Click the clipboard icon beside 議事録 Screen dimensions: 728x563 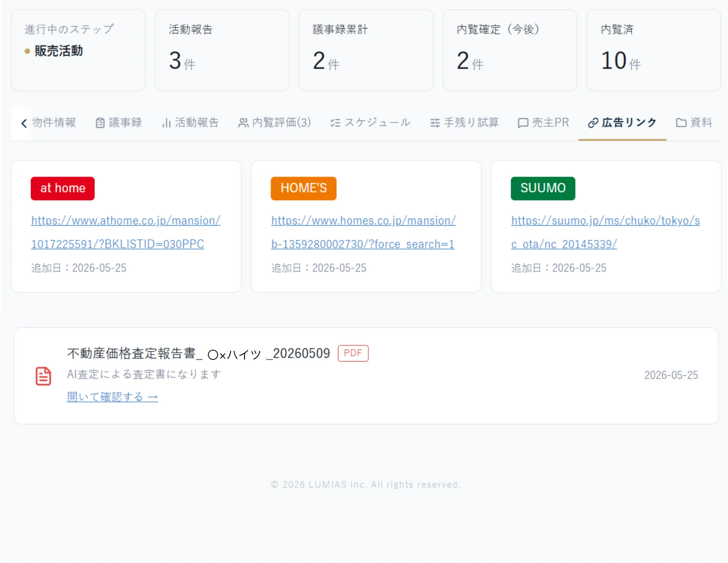pyautogui.click(x=100, y=123)
